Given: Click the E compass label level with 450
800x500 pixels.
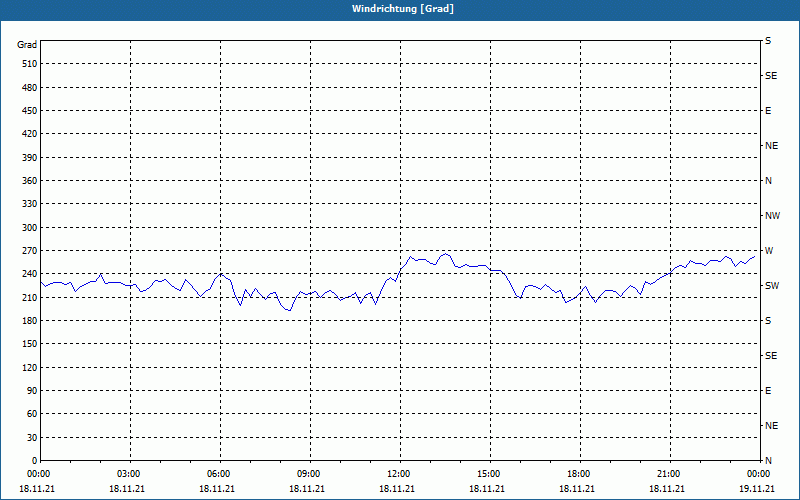Looking at the screenshot, I should (768, 111).
